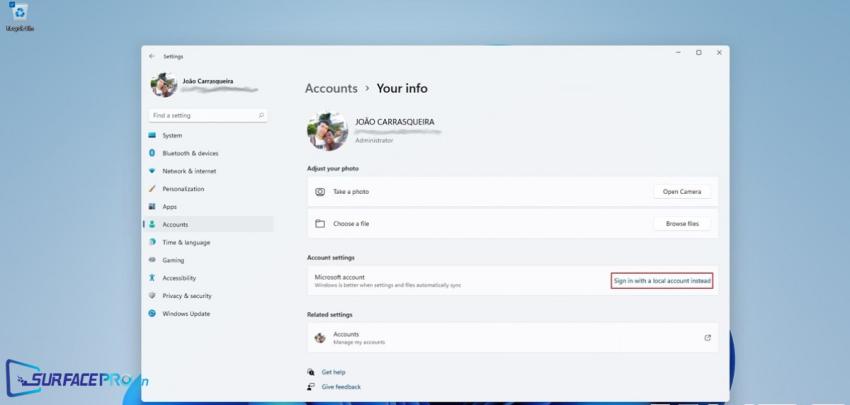Click the folder icon beside Choose a file
Viewport: 850px width, 405px height.
pyautogui.click(x=320, y=224)
